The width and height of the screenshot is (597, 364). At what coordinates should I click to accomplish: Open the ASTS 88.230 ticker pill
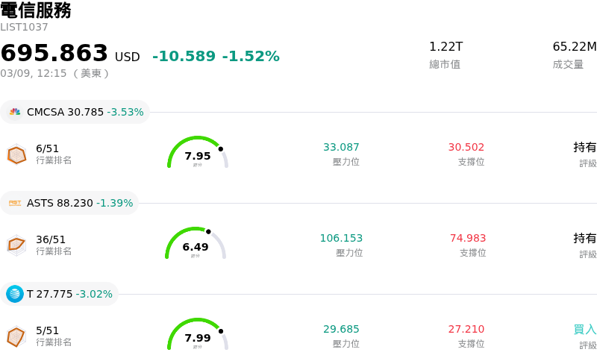click(69, 203)
